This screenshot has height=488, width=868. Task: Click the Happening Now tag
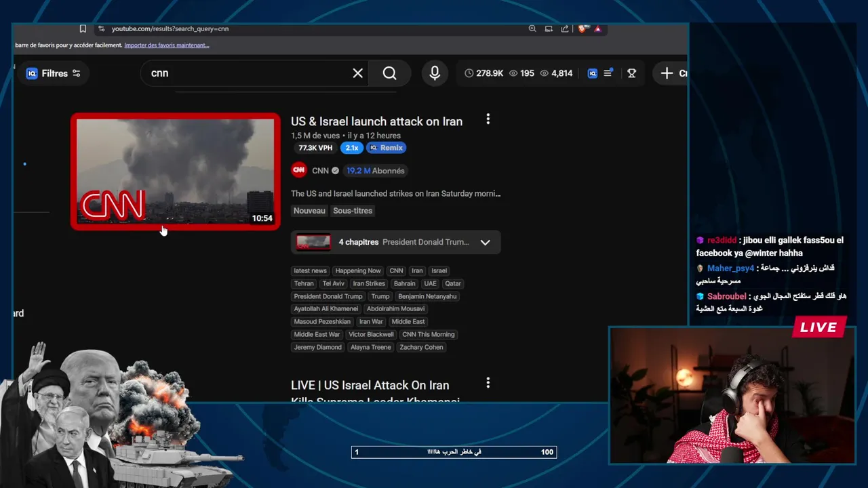358,270
